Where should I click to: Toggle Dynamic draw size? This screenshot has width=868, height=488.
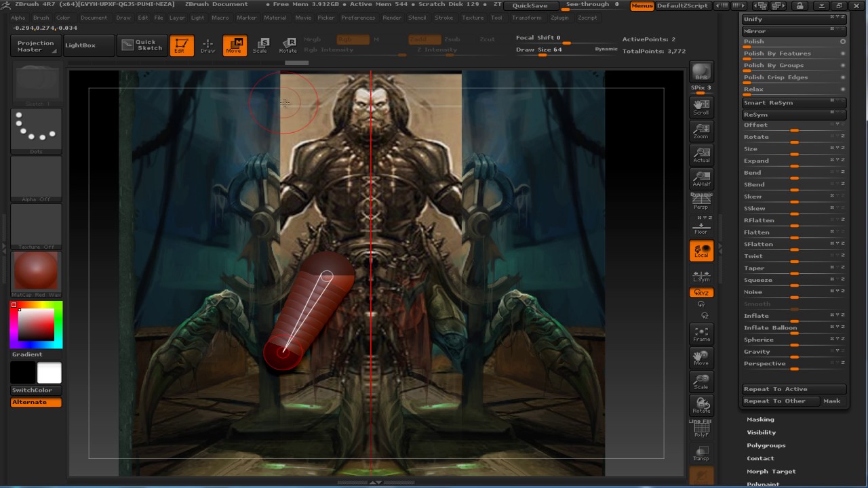(606, 49)
